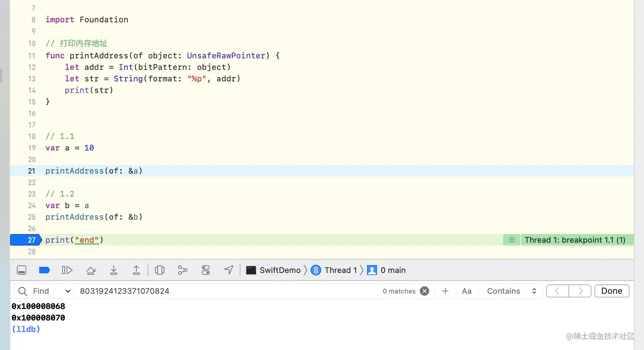This screenshot has height=350, width=644.
Task: Step over the current line
Action: coord(91,270)
